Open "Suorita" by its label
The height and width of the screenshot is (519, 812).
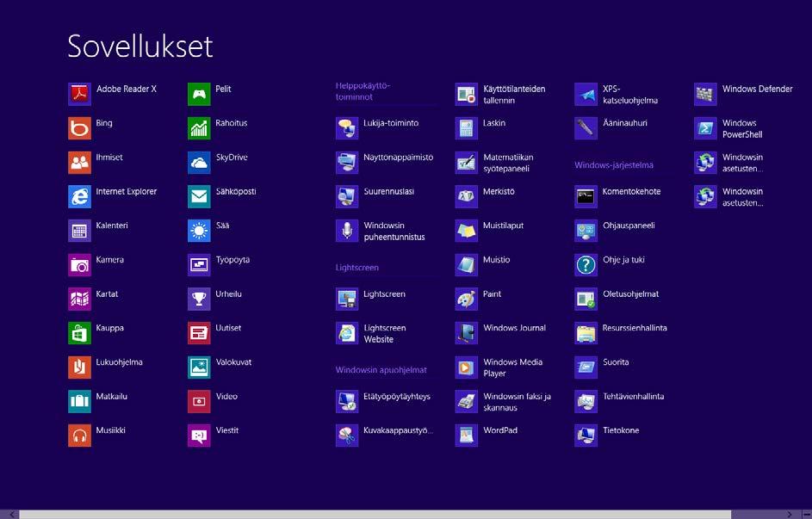pos(616,362)
